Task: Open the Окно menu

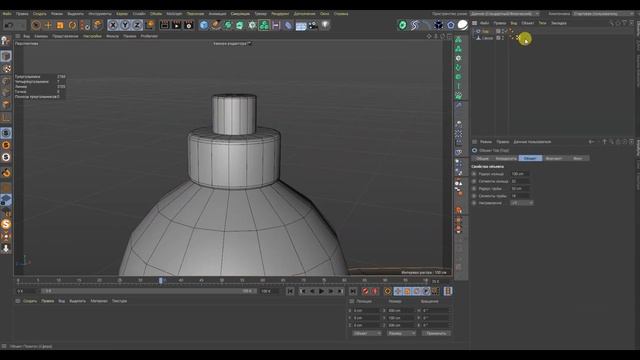Action: coord(324,13)
